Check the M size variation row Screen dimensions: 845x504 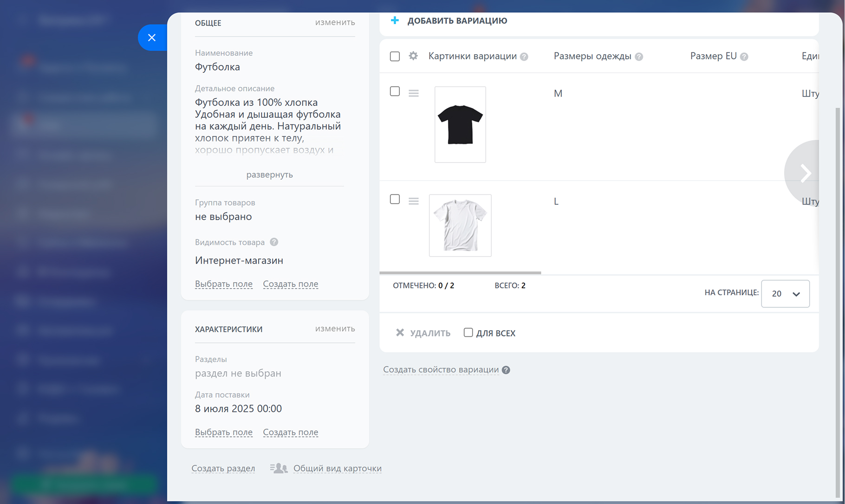[x=395, y=91]
